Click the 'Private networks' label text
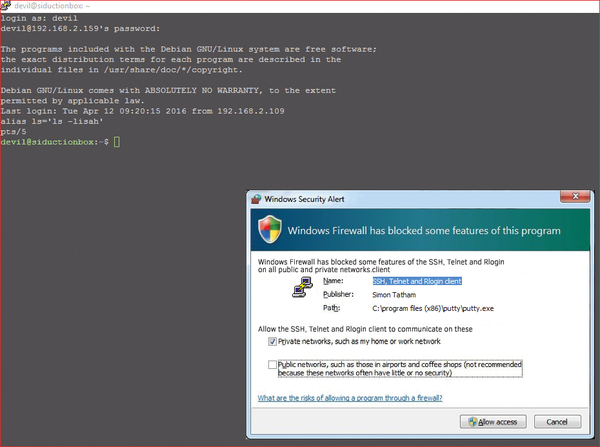Screen dimensions: 600x447 click(x=359, y=341)
